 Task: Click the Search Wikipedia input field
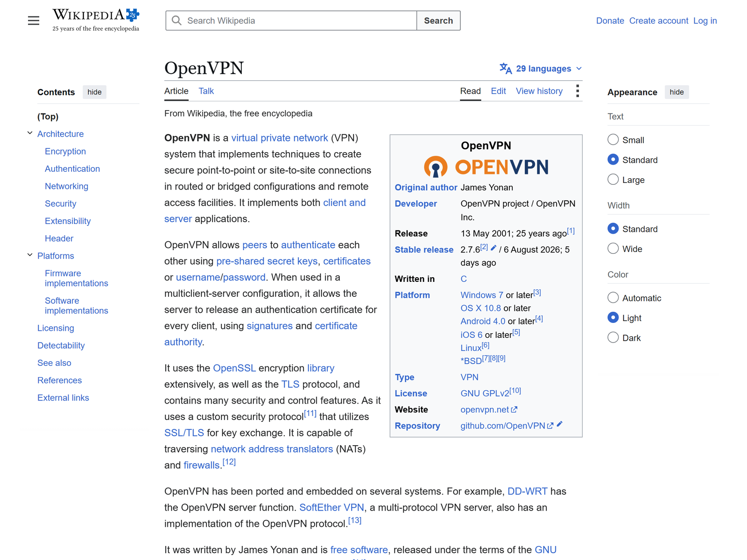(291, 21)
